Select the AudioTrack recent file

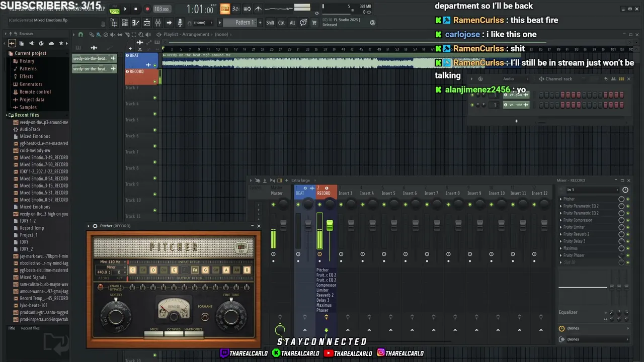[30, 129]
